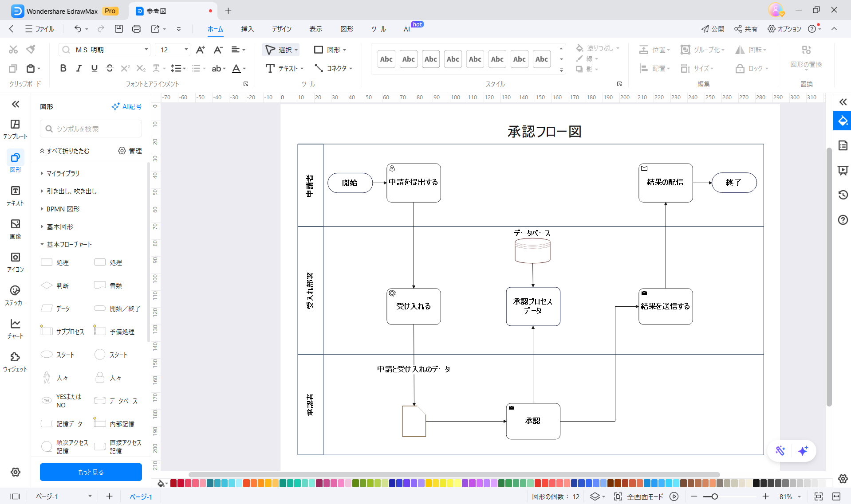Click the Print icon in the toolbar
Image resolution: width=851 pixels, height=504 pixels.
pos(136,29)
